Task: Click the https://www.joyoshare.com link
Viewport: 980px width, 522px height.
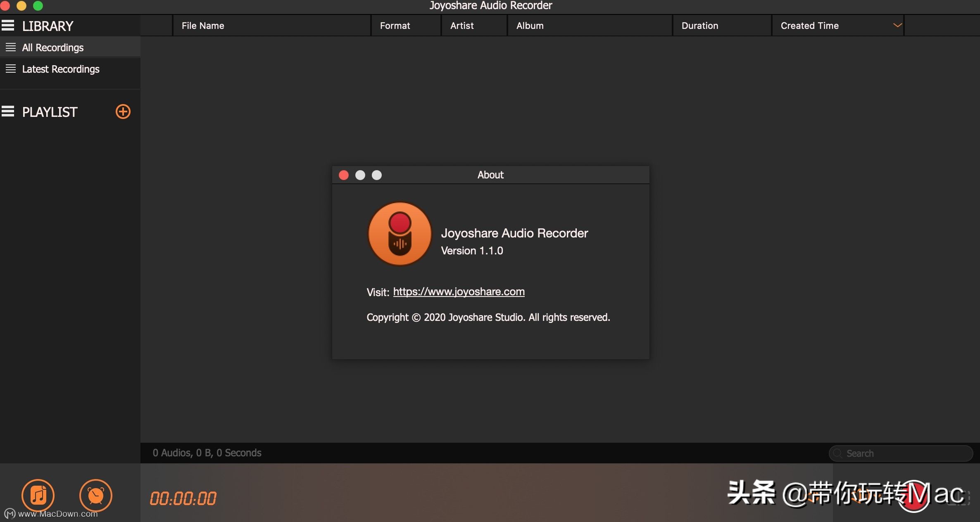Action: (x=459, y=291)
